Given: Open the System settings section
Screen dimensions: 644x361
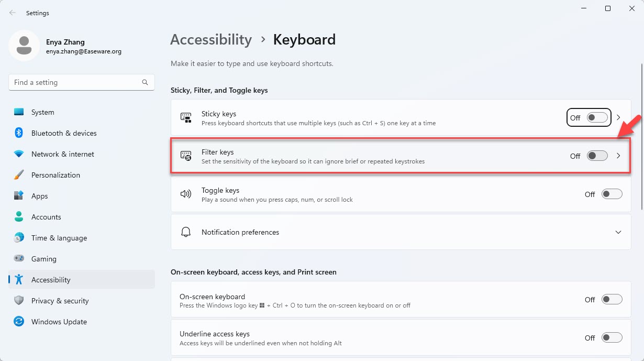Looking at the screenshot, I should pos(42,112).
